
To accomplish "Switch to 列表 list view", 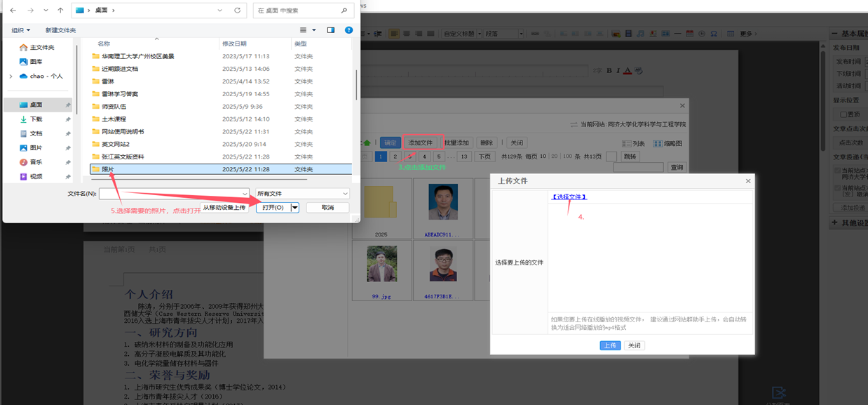I will [x=633, y=143].
